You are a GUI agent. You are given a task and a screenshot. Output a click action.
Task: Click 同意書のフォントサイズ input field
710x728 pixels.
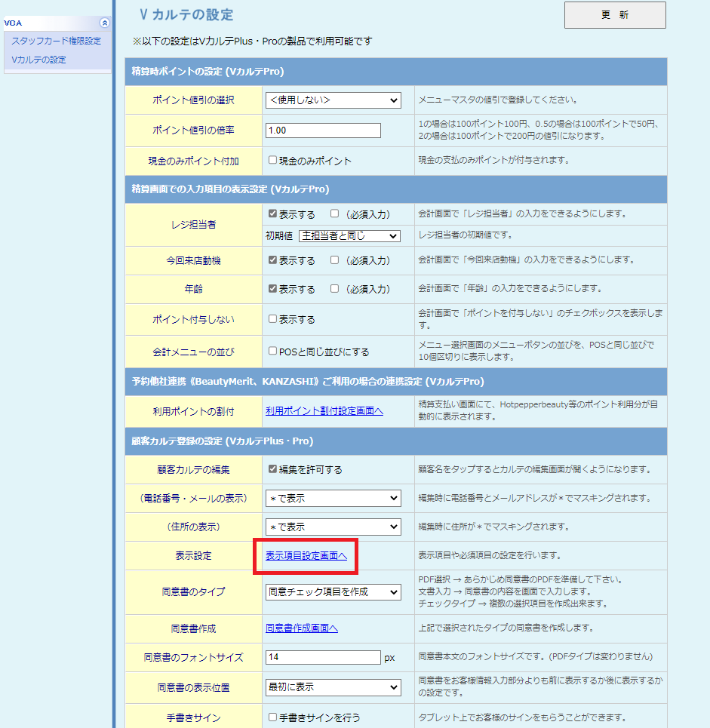(323, 657)
